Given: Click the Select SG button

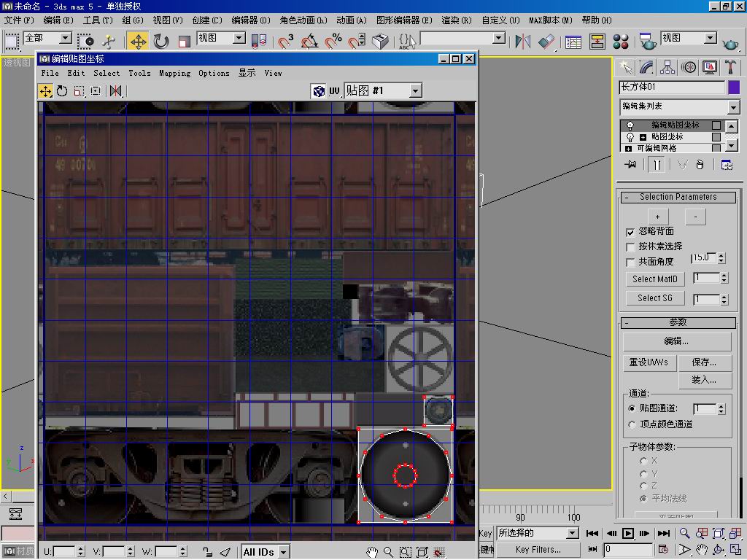Looking at the screenshot, I should tap(655, 298).
